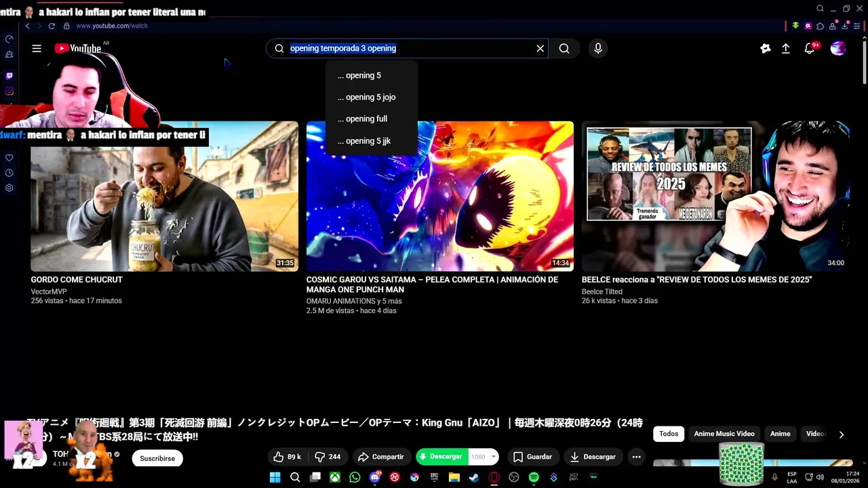Open the VectorMVP channel link
Viewport: 868px width, 488px height.
[x=49, y=291]
